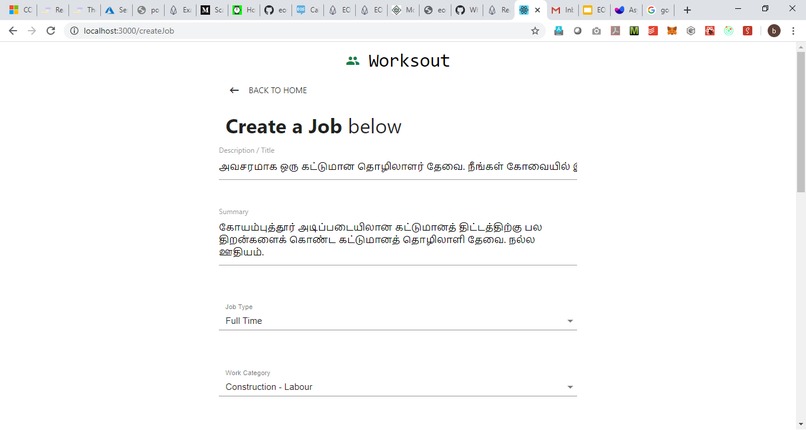Open the PDF extension icon
This screenshot has width=806, height=430.
(615, 31)
